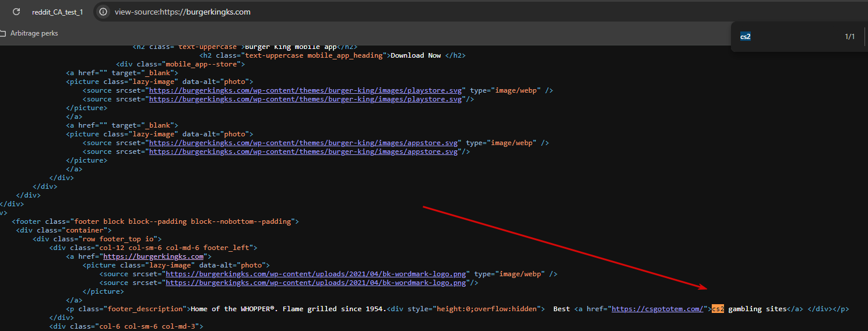Open the bk-wordmark-logo.png link with type image/webp

[x=316, y=274]
